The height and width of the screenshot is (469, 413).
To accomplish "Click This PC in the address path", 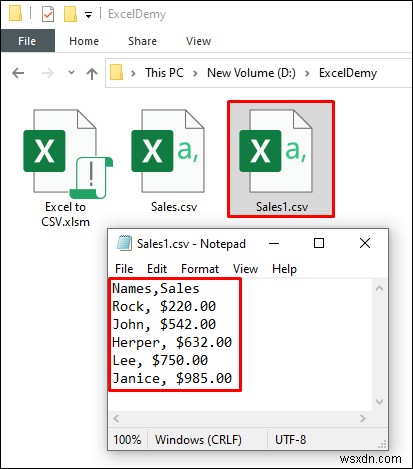I will pyautogui.click(x=164, y=73).
